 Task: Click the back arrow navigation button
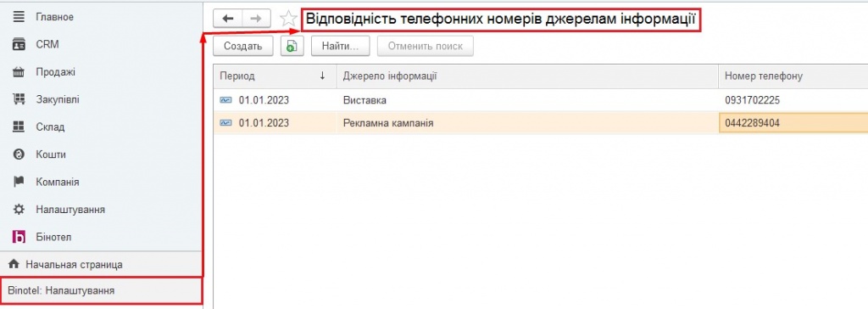[227, 19]
